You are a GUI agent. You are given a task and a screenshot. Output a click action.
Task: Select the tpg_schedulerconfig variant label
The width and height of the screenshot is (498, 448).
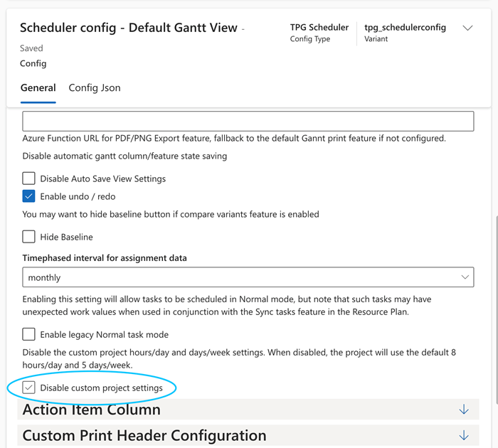pos(405,28)
